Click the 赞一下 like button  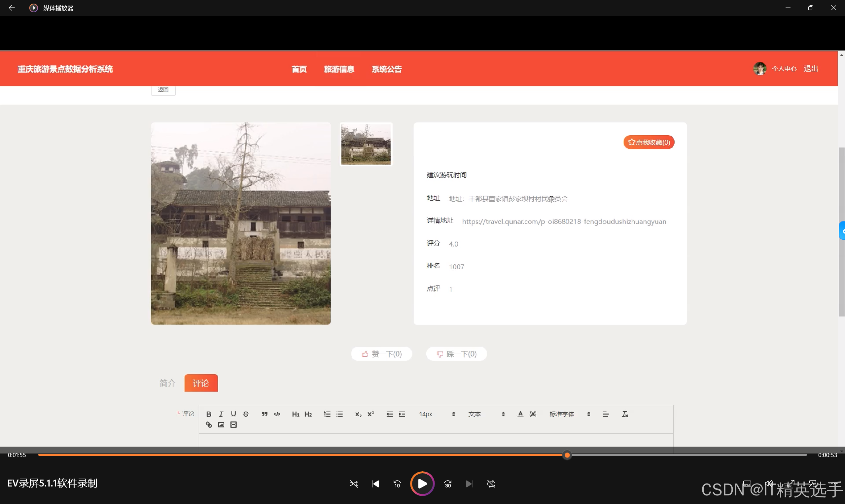(381, 354)
